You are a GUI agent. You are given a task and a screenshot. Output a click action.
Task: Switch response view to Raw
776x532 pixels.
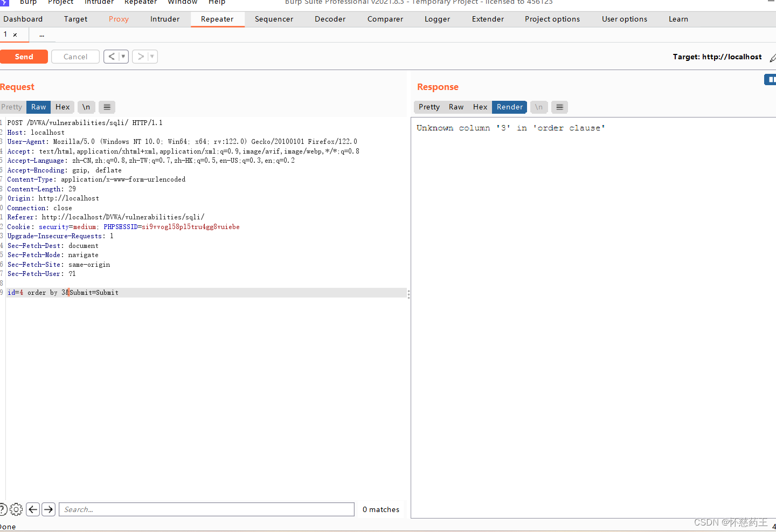[x=456, y=107]
